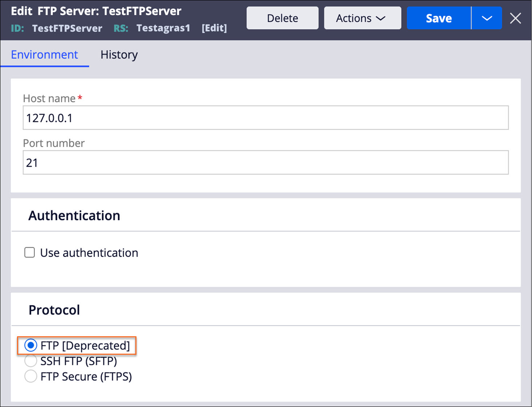Click the Port number field showing 21
The width and height of the screenshot is (532, 407).
[266, 163]
